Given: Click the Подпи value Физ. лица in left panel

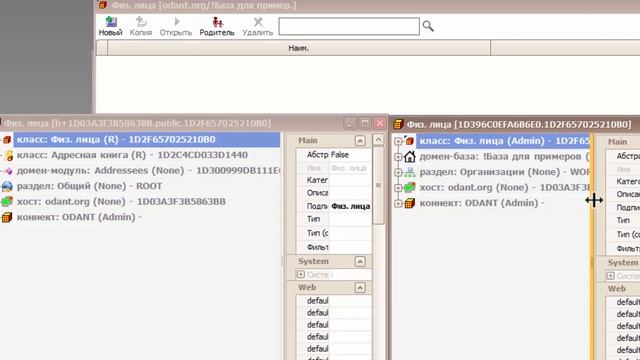Looking at the screenshot, I should [x=351, y=207].
